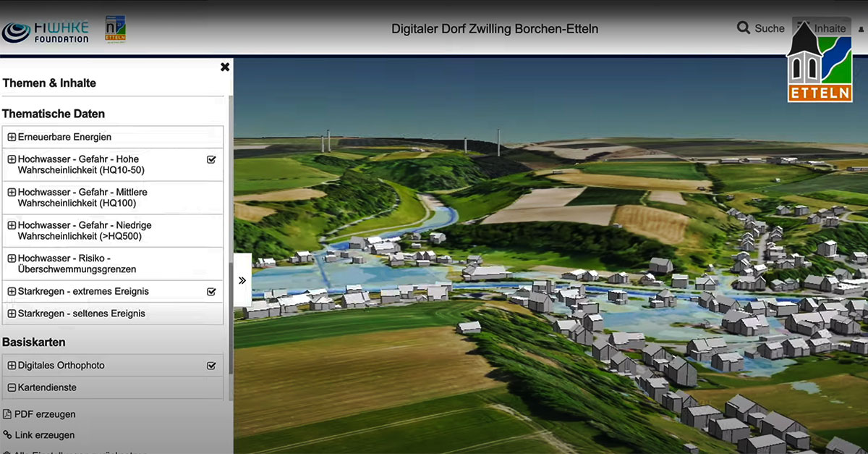This screenshot has height=454, width=868.
Task: Click the Link erzeugen chain icon
Action: [7, 435]
